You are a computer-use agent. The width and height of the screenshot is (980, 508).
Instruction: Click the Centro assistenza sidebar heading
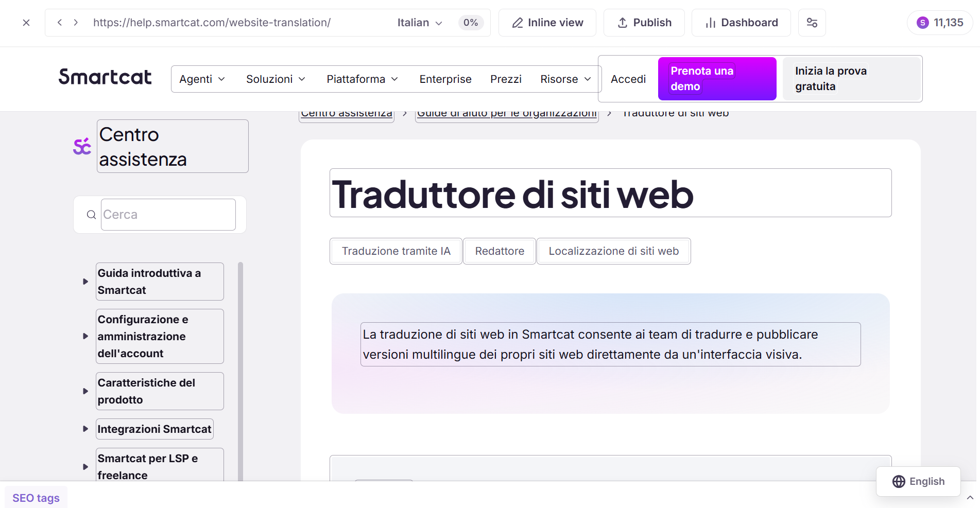pyautogui.click(x=173, y=147)
